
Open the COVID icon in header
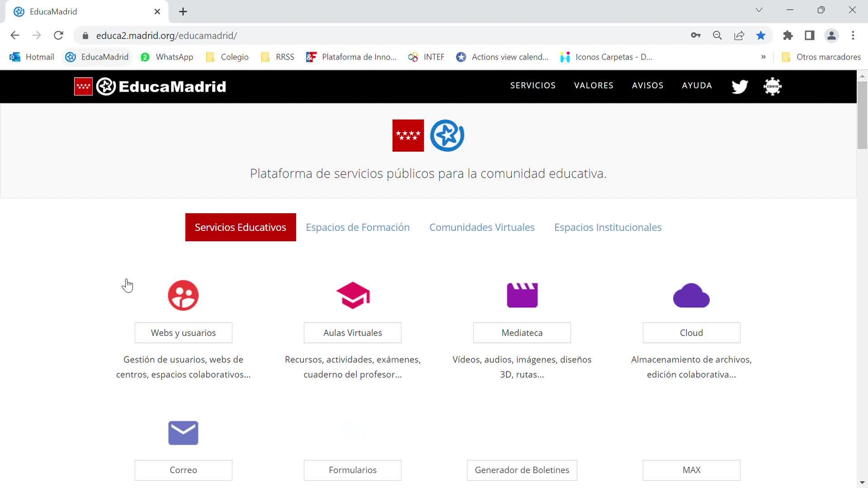click(x=772, y=86)
